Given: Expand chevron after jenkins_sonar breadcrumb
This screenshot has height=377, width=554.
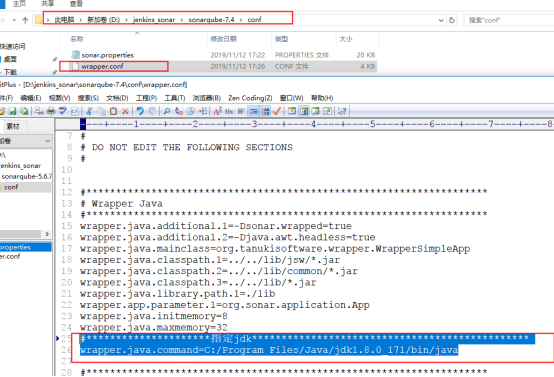Looking at the screenshot, I should coord(182,20).
